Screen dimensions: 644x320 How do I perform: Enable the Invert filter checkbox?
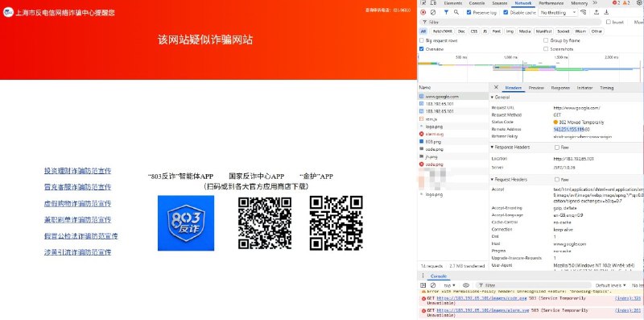coord(609,22)
